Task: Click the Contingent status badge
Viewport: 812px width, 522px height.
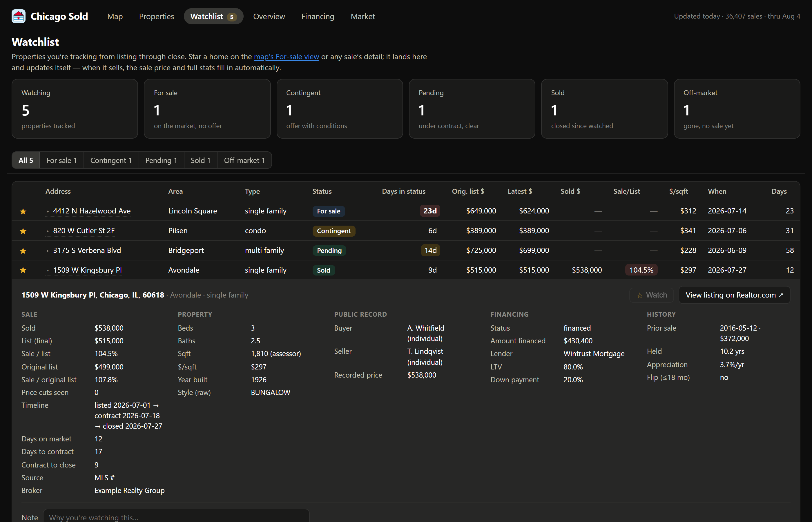Action: 334,231
